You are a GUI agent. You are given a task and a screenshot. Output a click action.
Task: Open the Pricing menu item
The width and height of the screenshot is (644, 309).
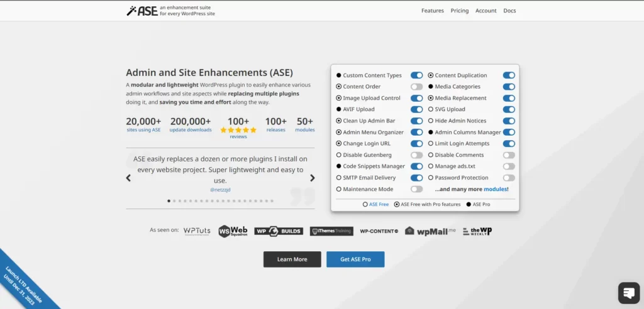coord(460,11)
